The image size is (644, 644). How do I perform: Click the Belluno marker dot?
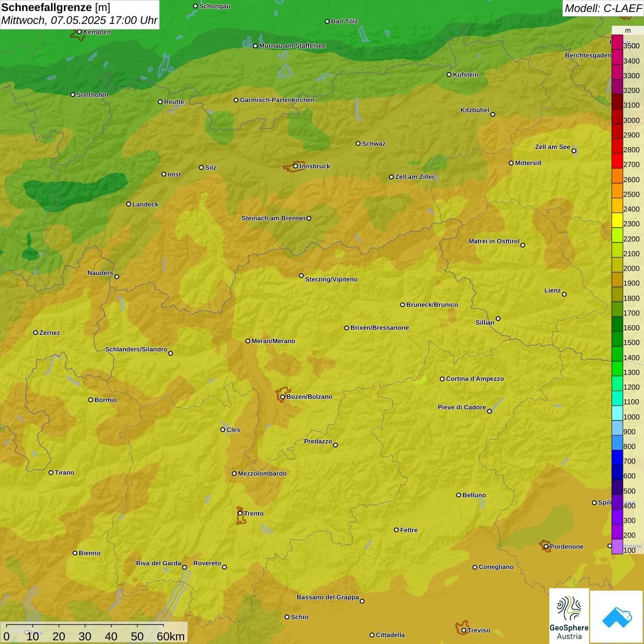pyautogui.click(x=459, y=495)
